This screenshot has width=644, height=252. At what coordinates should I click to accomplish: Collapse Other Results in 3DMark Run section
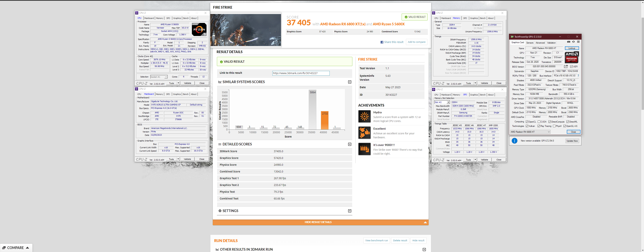pos(424,250)
